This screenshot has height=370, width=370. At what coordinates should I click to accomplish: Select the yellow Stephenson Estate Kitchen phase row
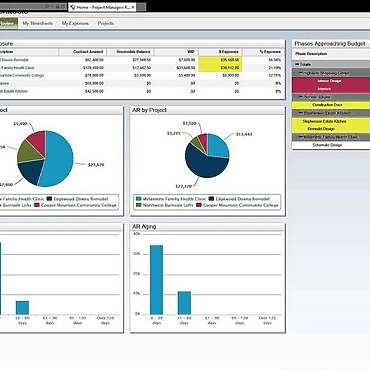pyautogui.click(x=331, y=121)
